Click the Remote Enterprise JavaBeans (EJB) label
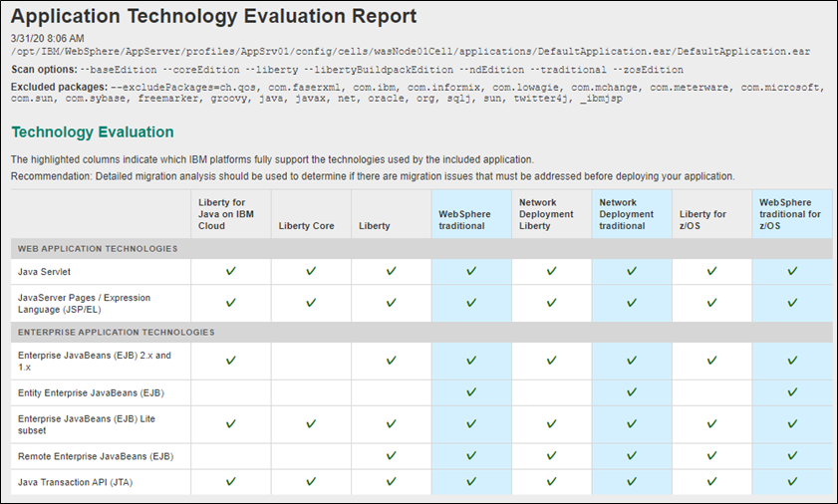838x504 pixels. (x=96, y=456)
